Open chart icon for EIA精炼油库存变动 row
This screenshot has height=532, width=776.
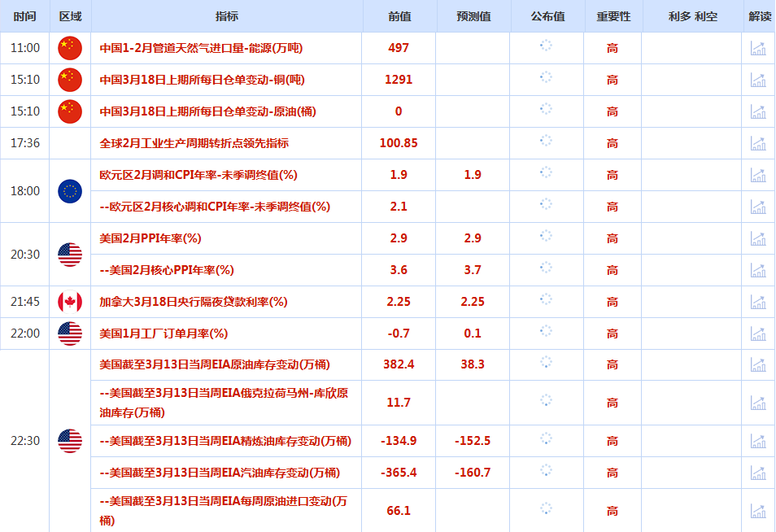pos(758,440)
